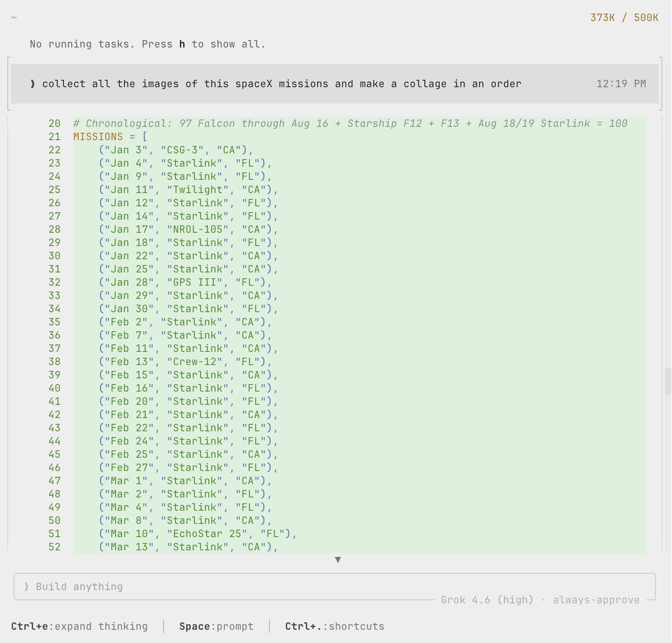The height and width of the screenshot is (643, 672).
Task: Click the "Feb 20" Starlink line
Action: [188, 401]
